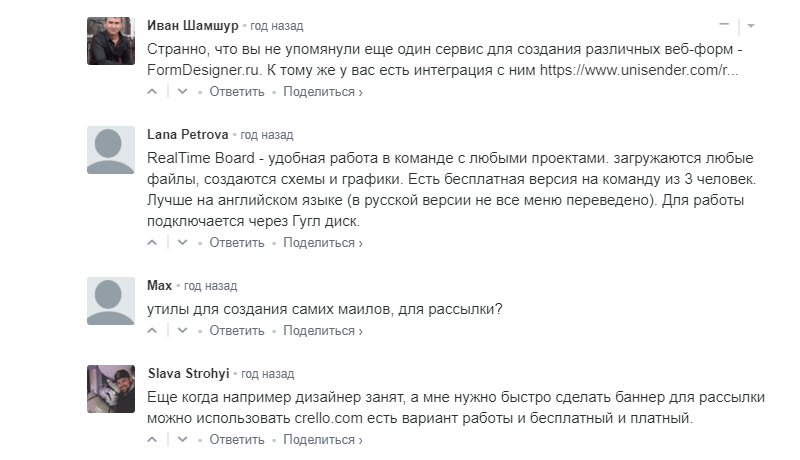Viewport: 800px width, 460px height.
Task: Open Иван Шамшур's profile avatar
Action: coord(111,41)
